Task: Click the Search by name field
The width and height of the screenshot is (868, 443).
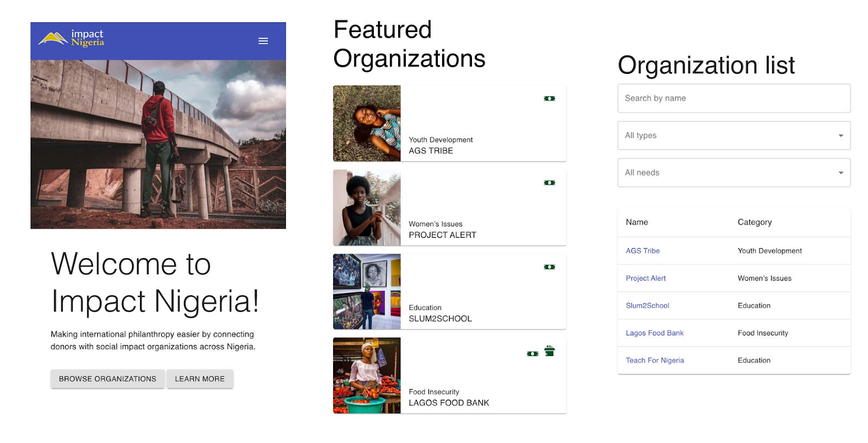Action: click(x=734, y=98)
